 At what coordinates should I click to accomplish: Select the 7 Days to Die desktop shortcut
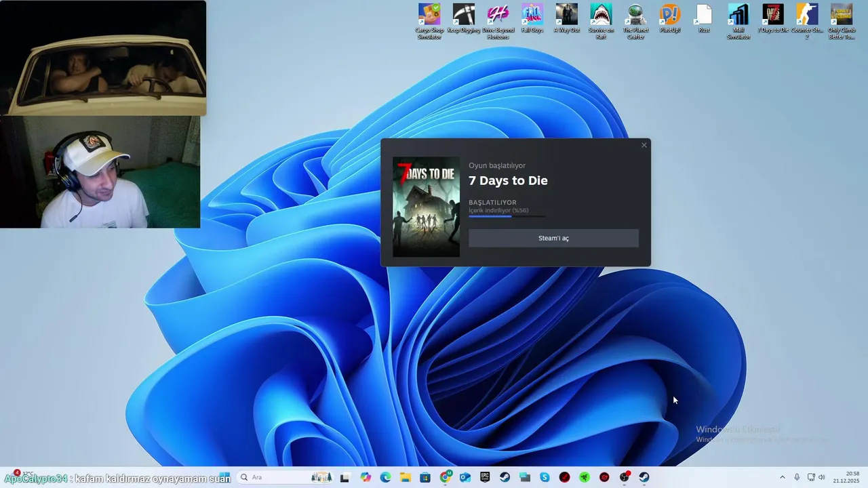tap(773, 19)
